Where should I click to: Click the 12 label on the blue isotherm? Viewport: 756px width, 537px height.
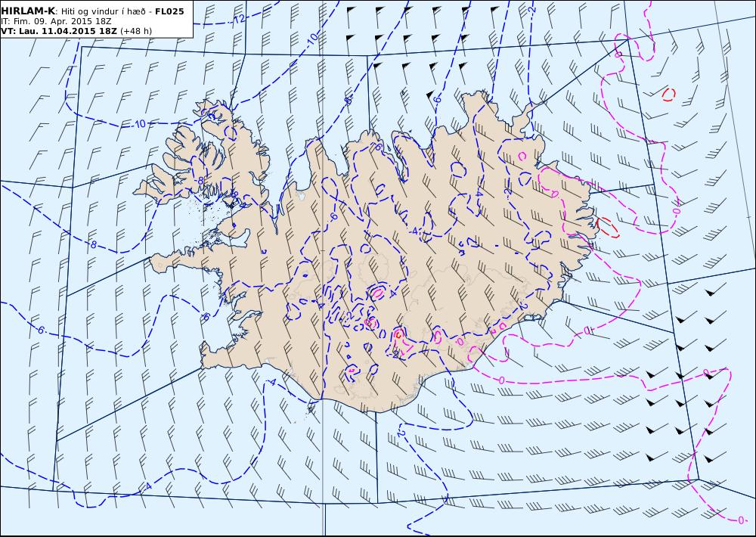coord(239,19)
